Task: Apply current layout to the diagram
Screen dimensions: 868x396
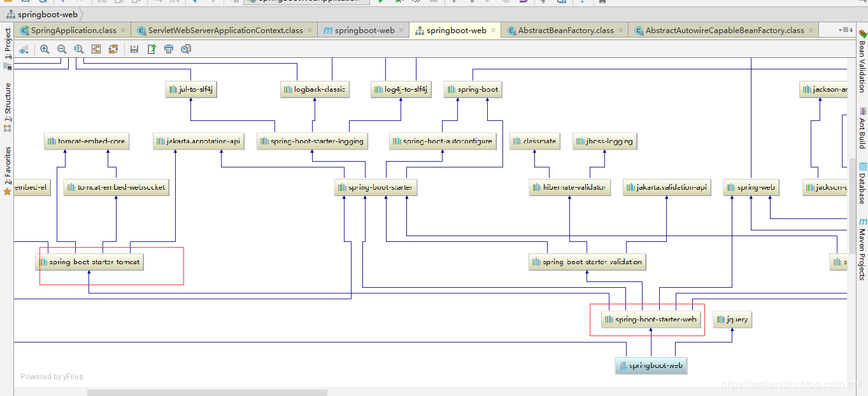Action: [x=113, y=49]
